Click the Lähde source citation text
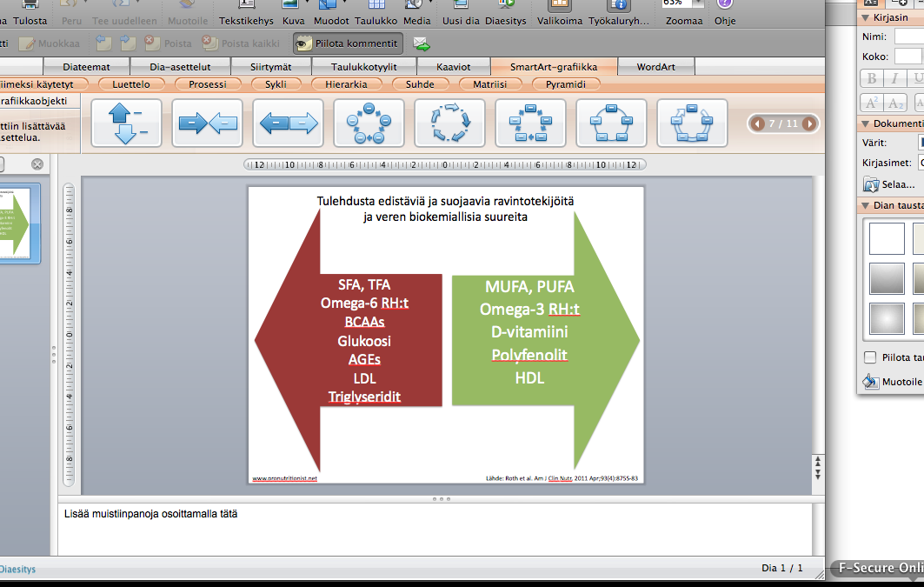This screenshot has height=587, width=924. coord(562,478)
